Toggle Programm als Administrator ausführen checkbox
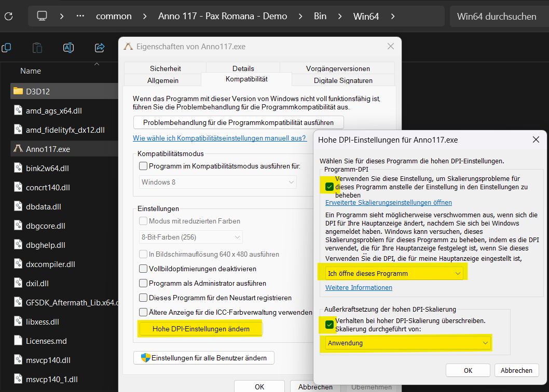 143,283
